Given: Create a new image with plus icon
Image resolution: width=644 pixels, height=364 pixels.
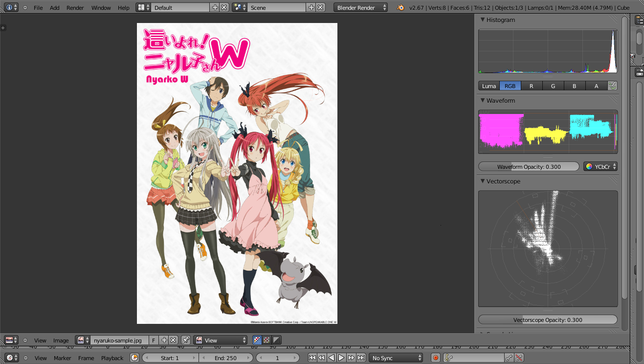Looking at the screenshot, I should [164, 340].
